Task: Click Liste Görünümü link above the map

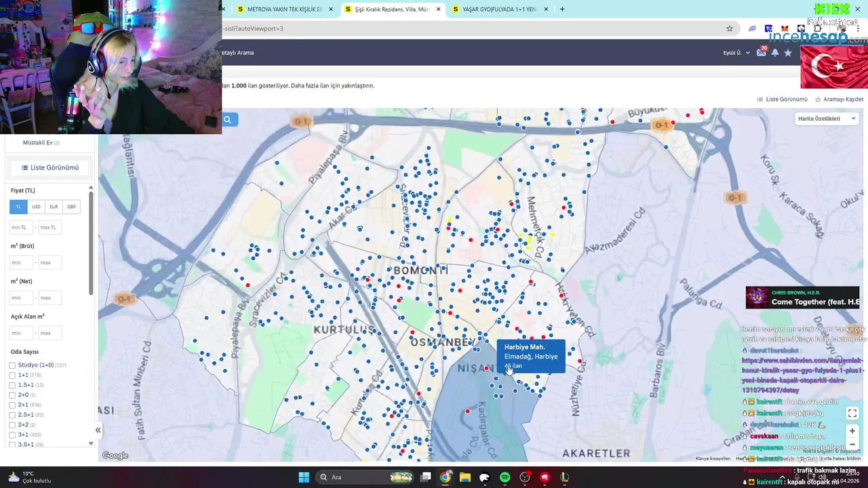Action: click(782, 99)
